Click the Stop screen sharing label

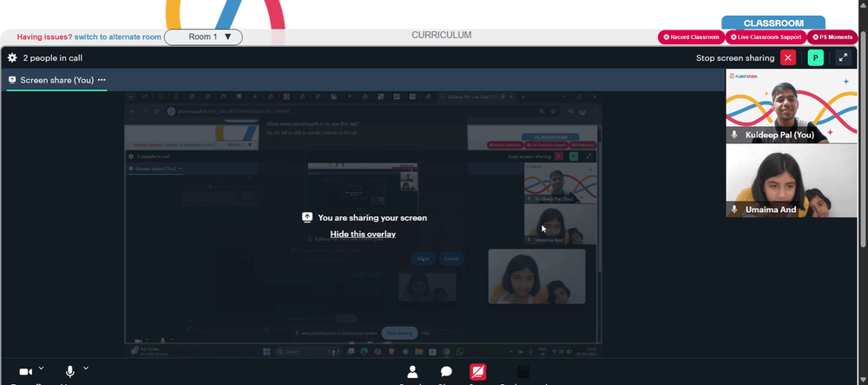[735, 57]
